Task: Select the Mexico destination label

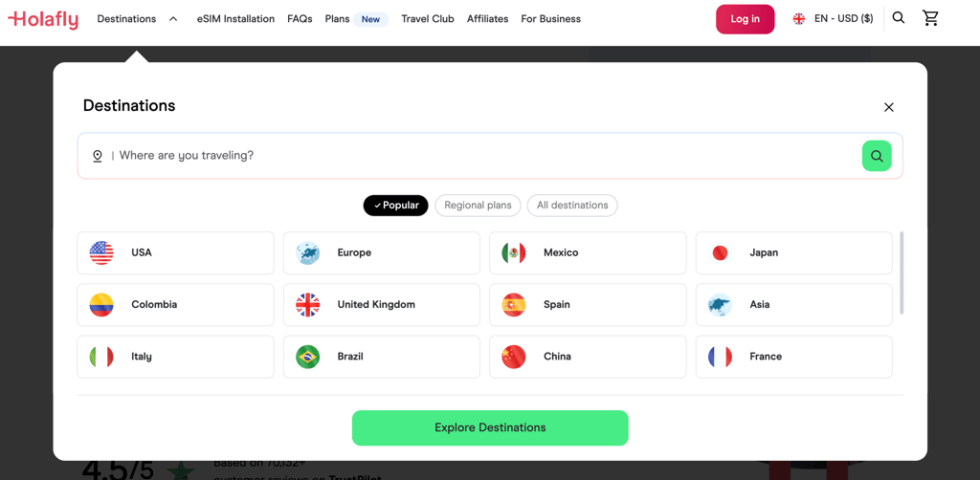Action: coord(561,252)
